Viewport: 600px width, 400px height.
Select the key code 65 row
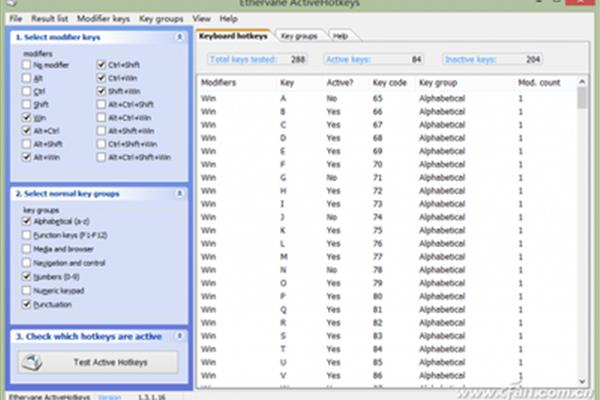(x=386, y=98)
